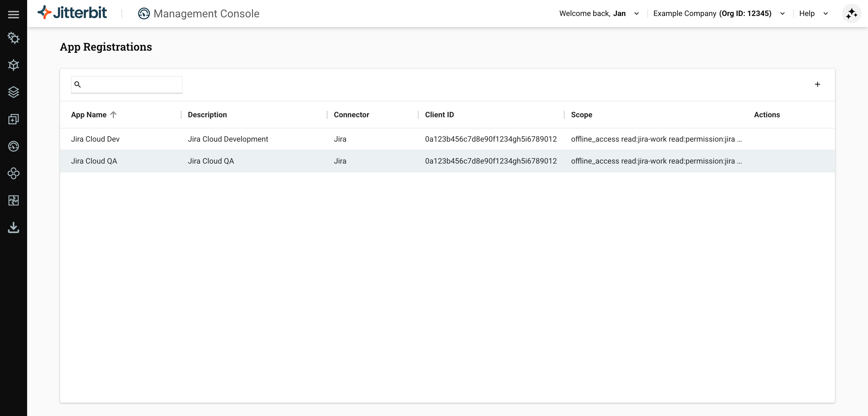Click the Downloads arrow sidebar icon

point(14,227)
